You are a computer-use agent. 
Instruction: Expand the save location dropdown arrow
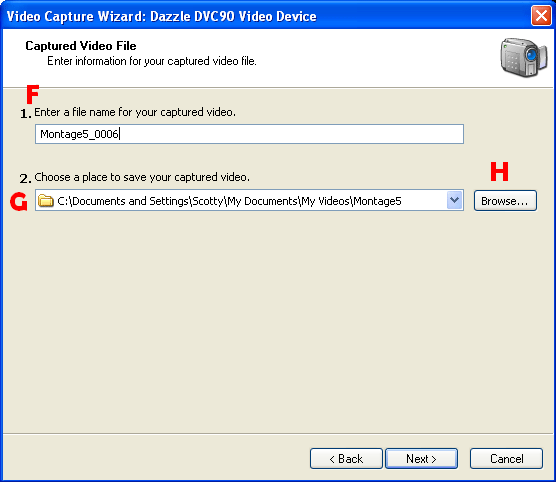pos(454,200)
